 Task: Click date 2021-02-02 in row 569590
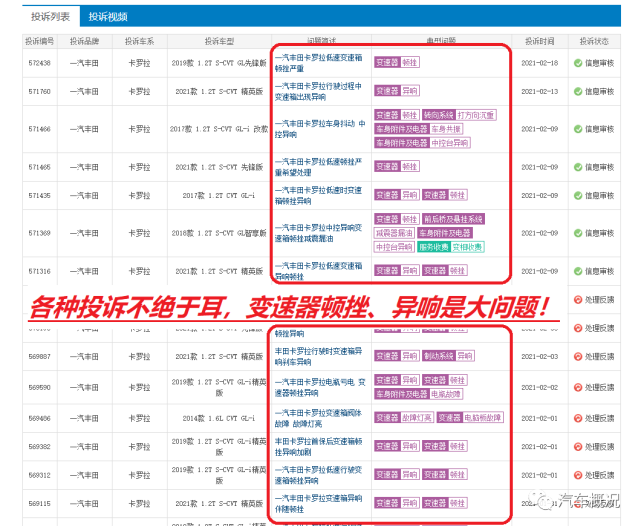(x=540, y=388)
